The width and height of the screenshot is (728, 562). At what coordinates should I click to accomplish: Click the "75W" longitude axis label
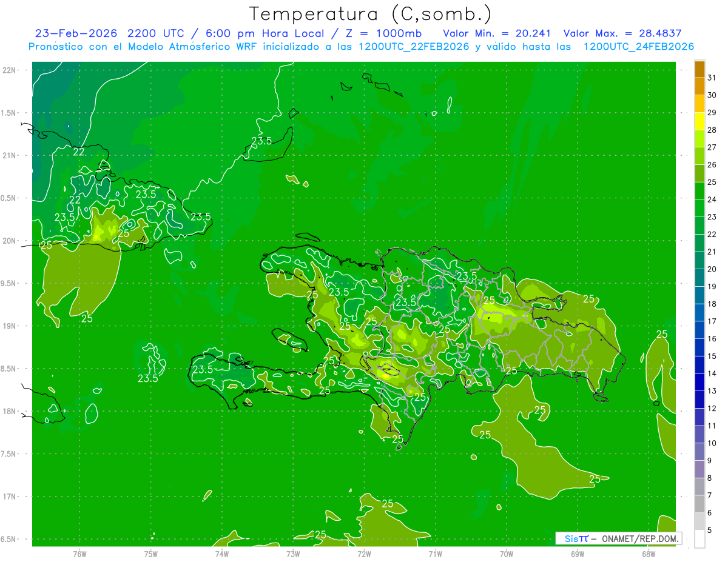coord(151,554)
